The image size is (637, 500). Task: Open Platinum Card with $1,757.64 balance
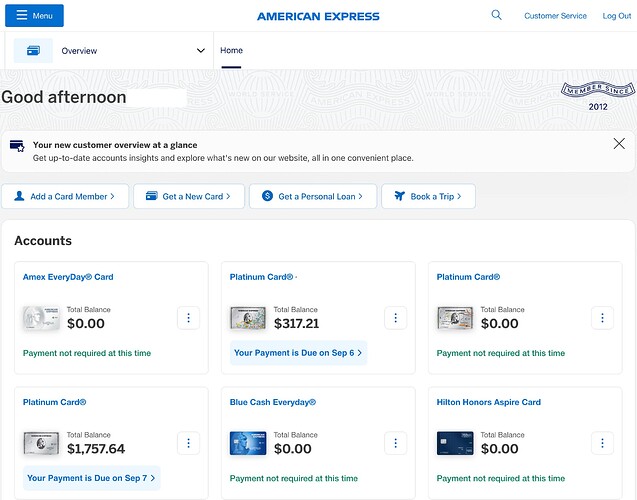(54, 402)
